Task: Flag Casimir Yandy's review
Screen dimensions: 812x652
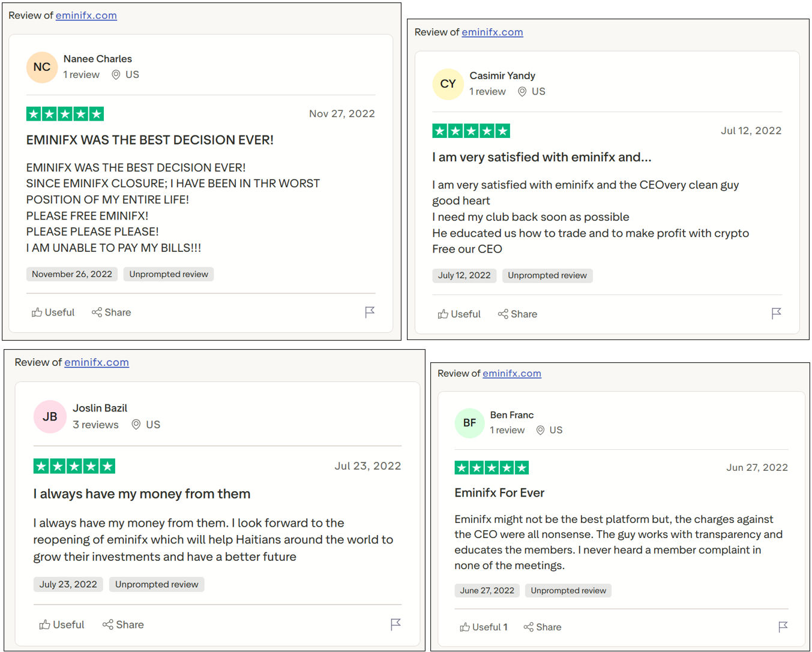Action: tap(776, 313)
